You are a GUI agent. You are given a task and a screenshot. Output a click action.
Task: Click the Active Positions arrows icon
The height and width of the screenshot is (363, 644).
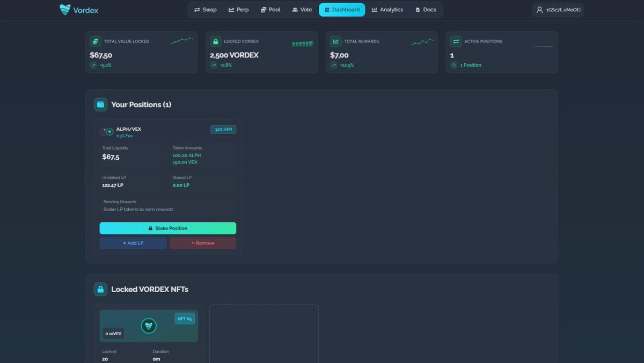pos(456,41)
